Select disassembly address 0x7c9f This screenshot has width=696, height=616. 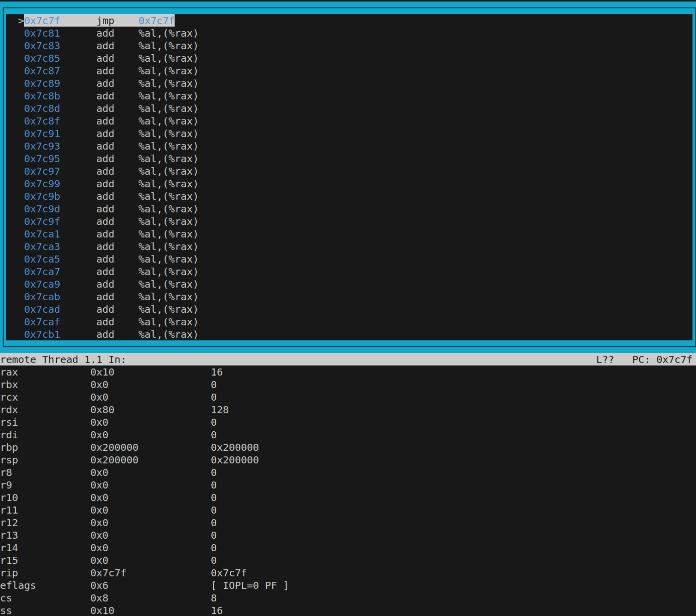(x=42, y=221)
